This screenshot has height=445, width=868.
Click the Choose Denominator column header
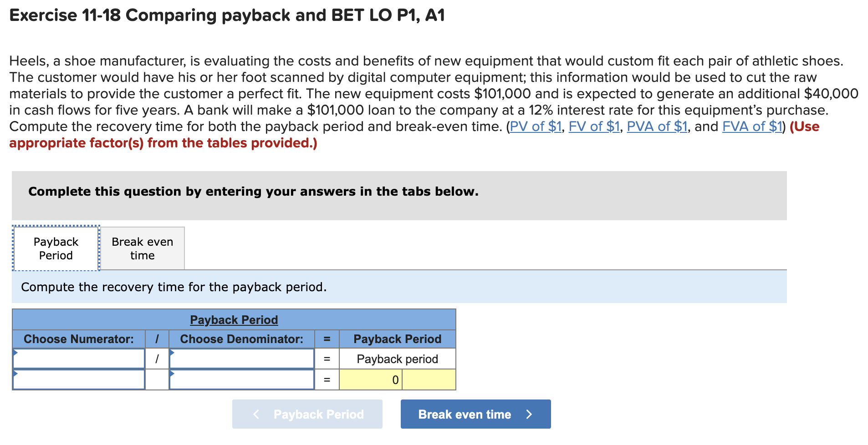[241, 339]
